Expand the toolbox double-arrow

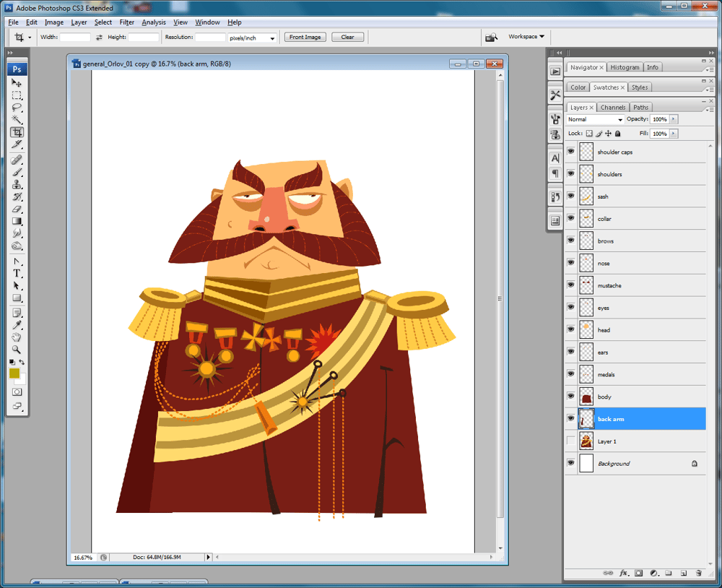click(10, 53)
